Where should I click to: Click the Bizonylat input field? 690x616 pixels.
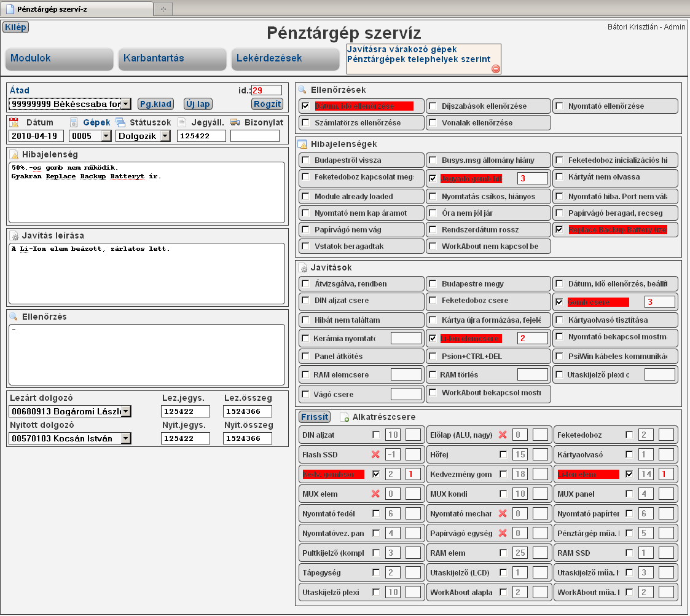(255, 136)
